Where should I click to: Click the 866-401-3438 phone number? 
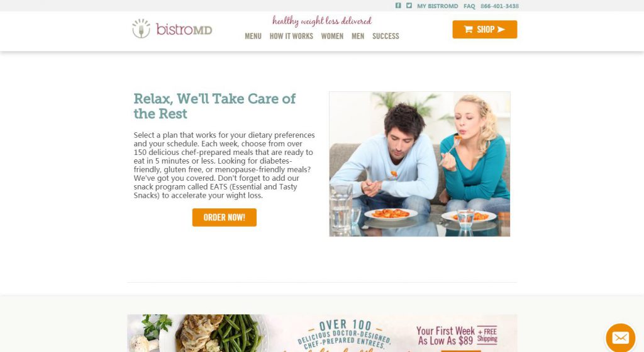pyautogui.click(x=499, y=6)
